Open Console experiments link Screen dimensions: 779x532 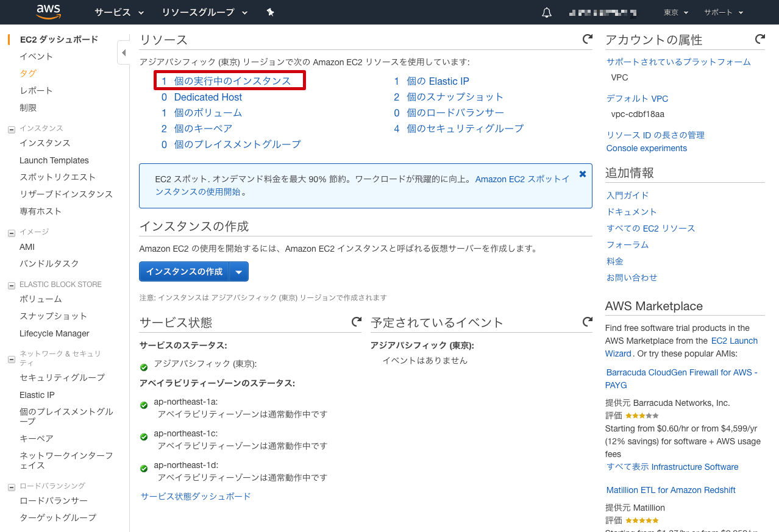click(647, 148)
